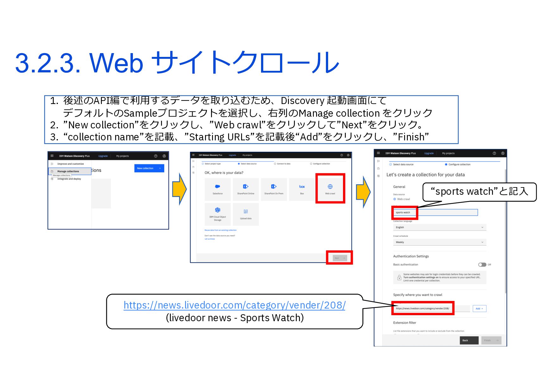This screenshot has height=392, width=555.
Task: Select the Upload data tile
Action: (246, 214)
